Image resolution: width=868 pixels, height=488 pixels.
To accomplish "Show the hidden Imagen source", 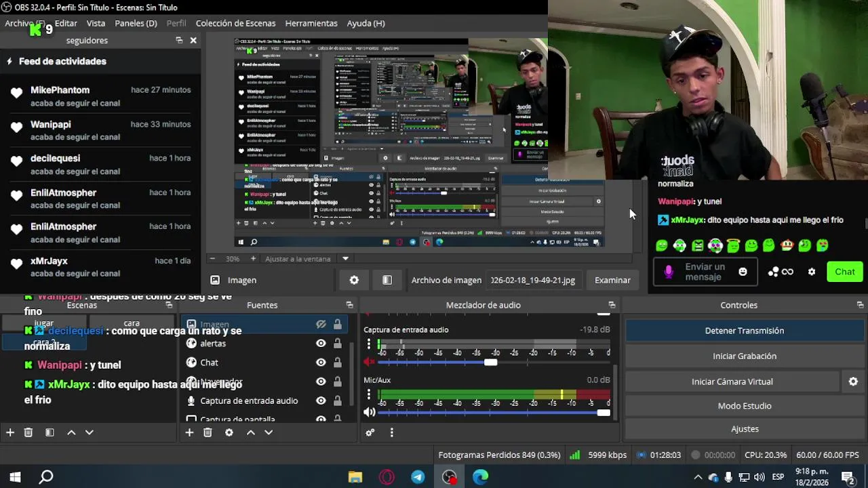I will click(321, 325).
